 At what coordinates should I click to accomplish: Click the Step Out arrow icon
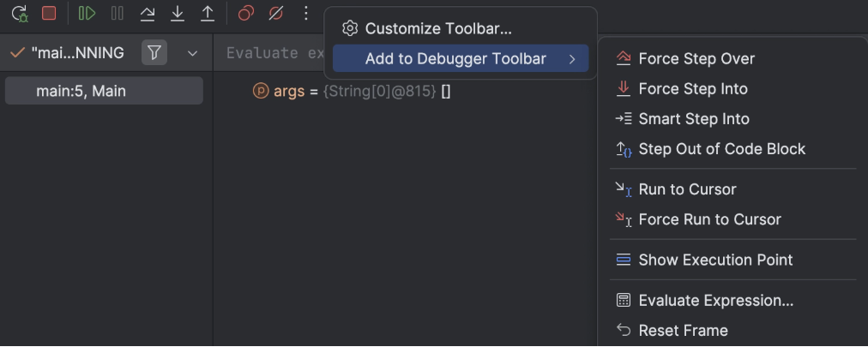[207, 13]
